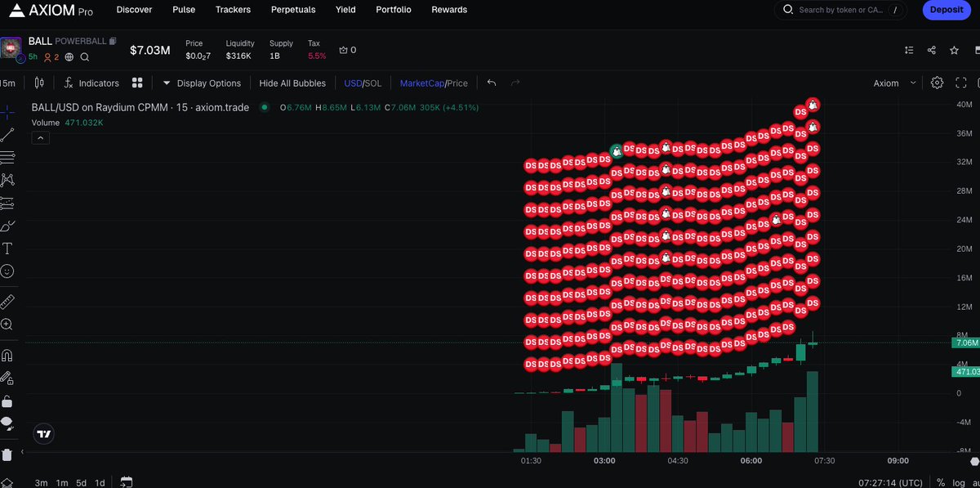Collapse the Volume indicator panel
The width and height of the screenshot is (980, 488).
pyautogui.click(x=40, y=137)
